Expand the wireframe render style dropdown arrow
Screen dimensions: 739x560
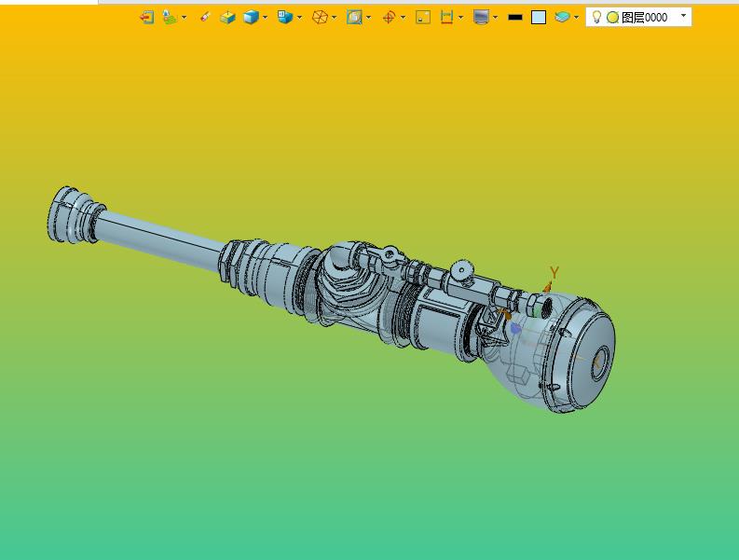point(335,18)
